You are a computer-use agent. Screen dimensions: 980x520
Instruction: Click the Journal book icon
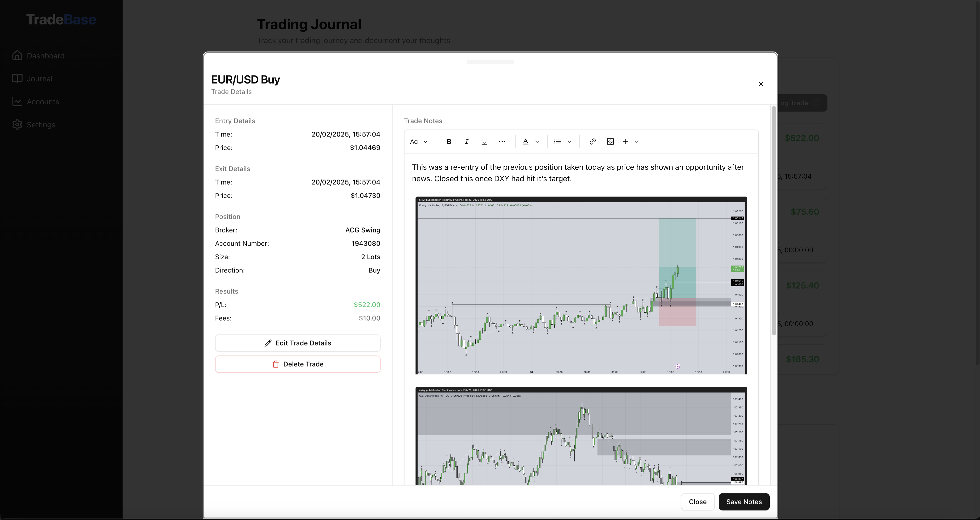pos(17,78)
